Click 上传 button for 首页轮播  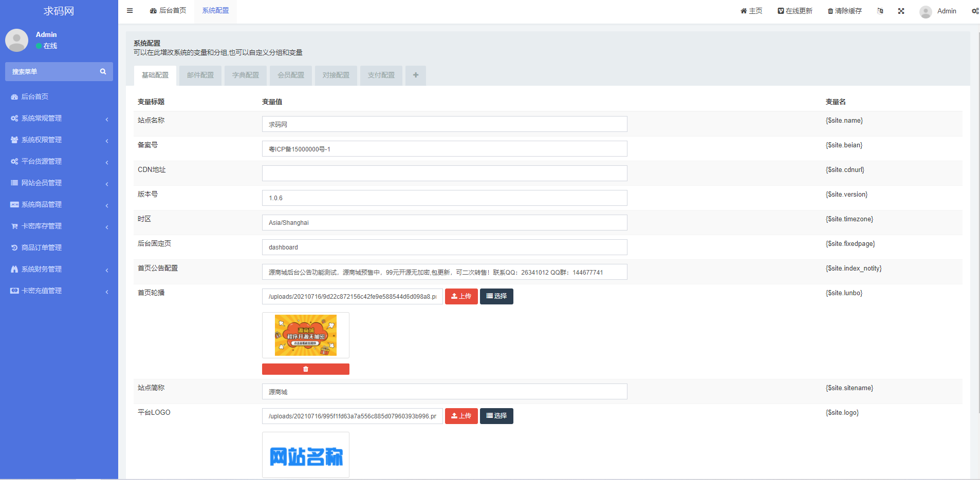pos(461,297)
